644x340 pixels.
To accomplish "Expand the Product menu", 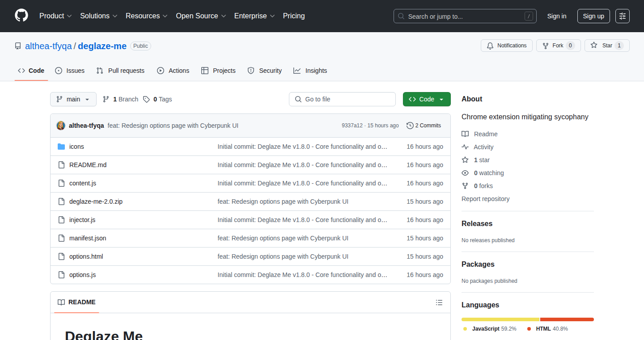I will tap(55, 16).
